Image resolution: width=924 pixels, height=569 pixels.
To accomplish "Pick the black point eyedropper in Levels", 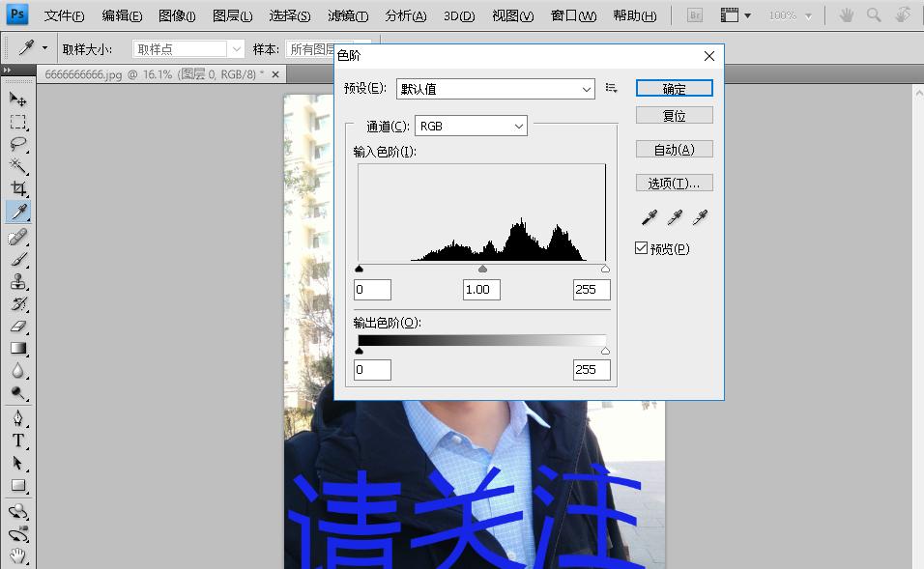I will click(x=649, y=216).
